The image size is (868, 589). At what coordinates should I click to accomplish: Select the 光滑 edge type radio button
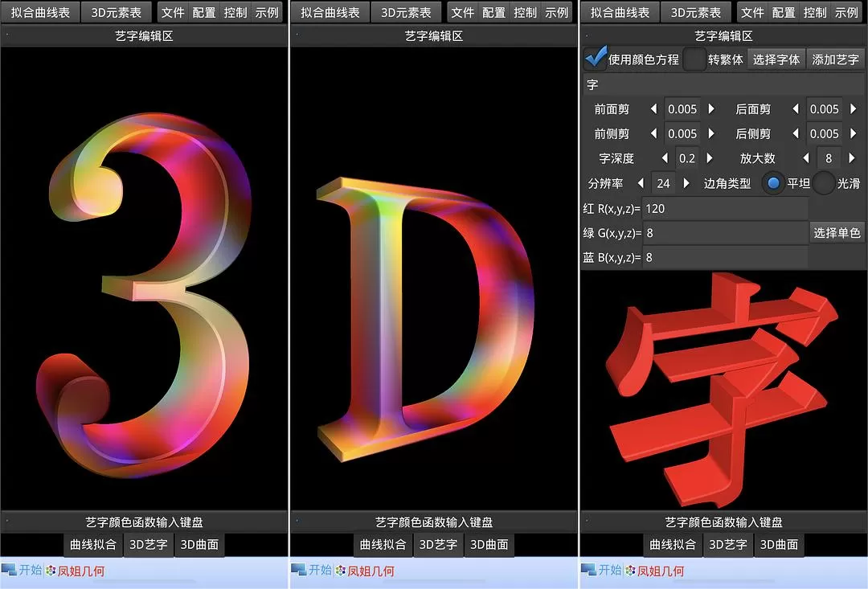point(823,183)
